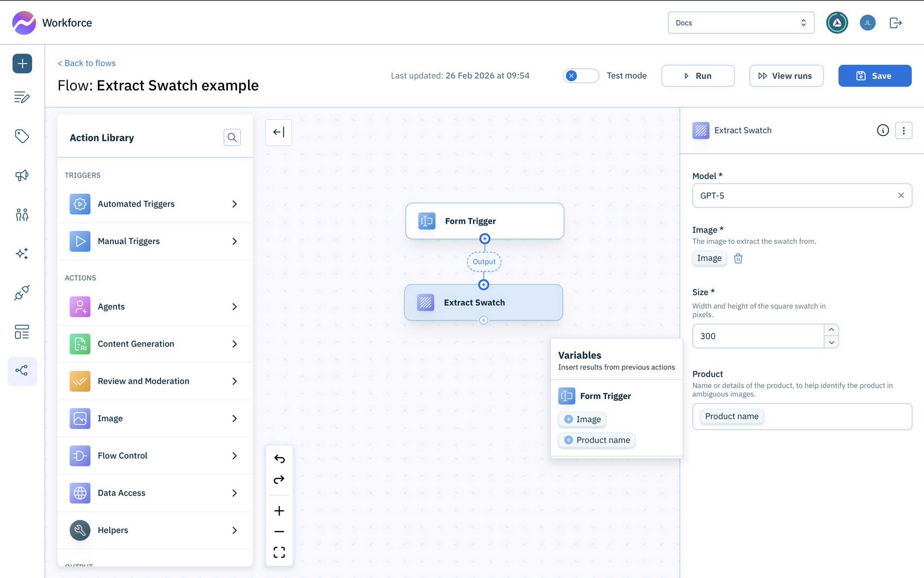Click the undo arrow on canvas

(279, 459)
